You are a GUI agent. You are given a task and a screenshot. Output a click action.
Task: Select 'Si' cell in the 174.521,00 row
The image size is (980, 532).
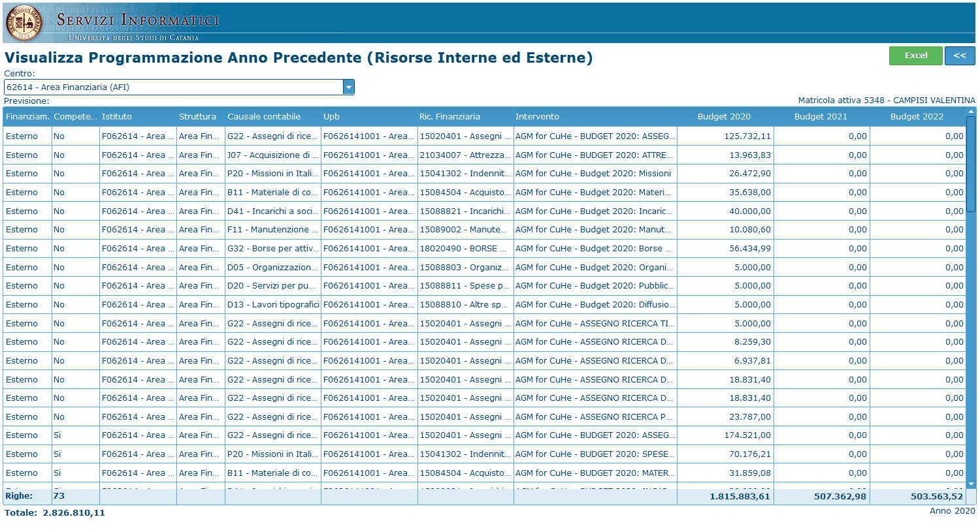[x=75, y=435]
